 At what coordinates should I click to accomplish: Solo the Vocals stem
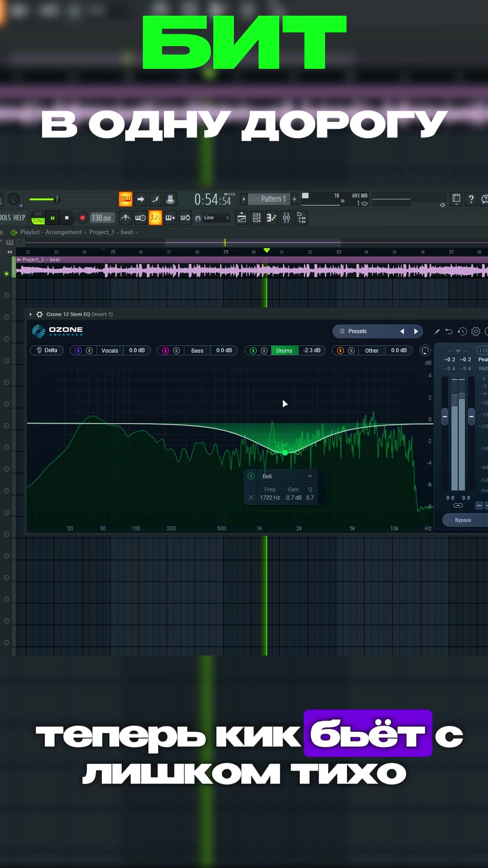point(89,350)
